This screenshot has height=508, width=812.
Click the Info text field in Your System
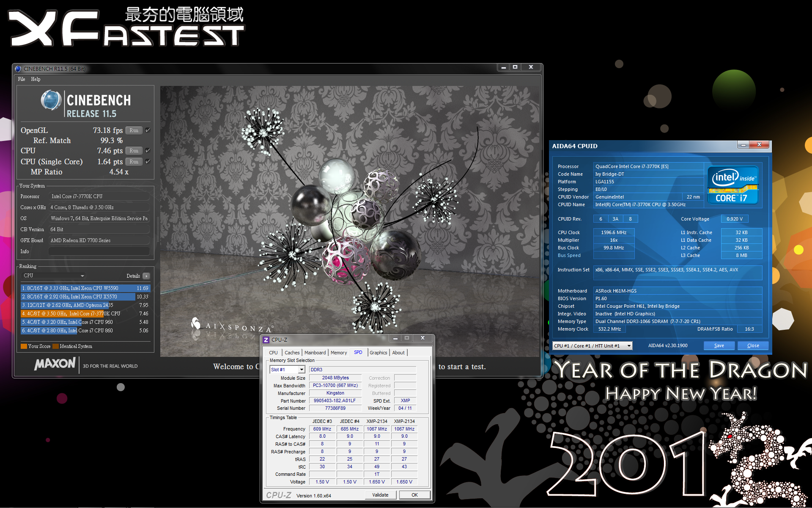(x=99, y=251)
